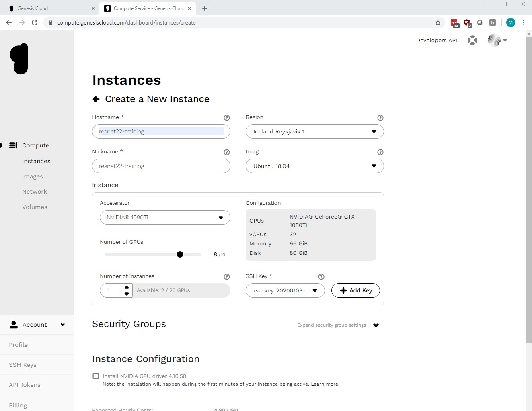Viewport: 532px width, 411px height.
Task: Click the grey G extension icon
Action: click(493, 22)
